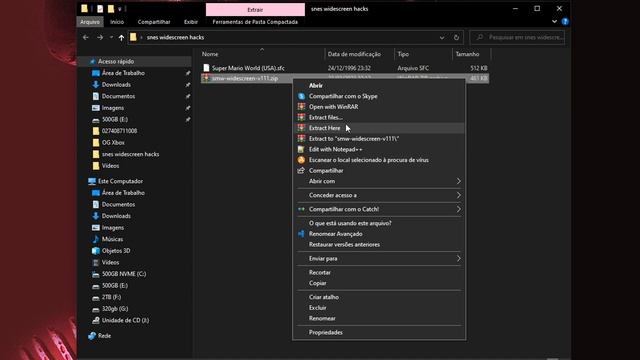
Task: Go forward with the right arrow
Action: click(100, 38)
